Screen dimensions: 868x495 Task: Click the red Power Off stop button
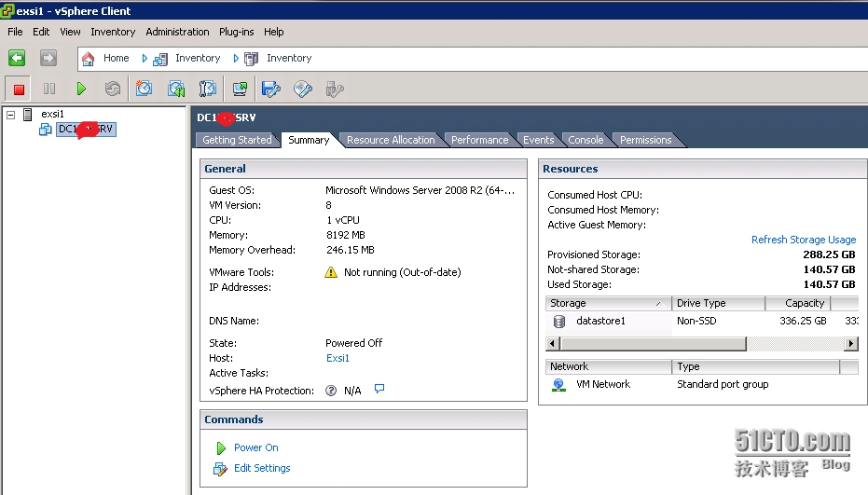[x=19, y=89]
